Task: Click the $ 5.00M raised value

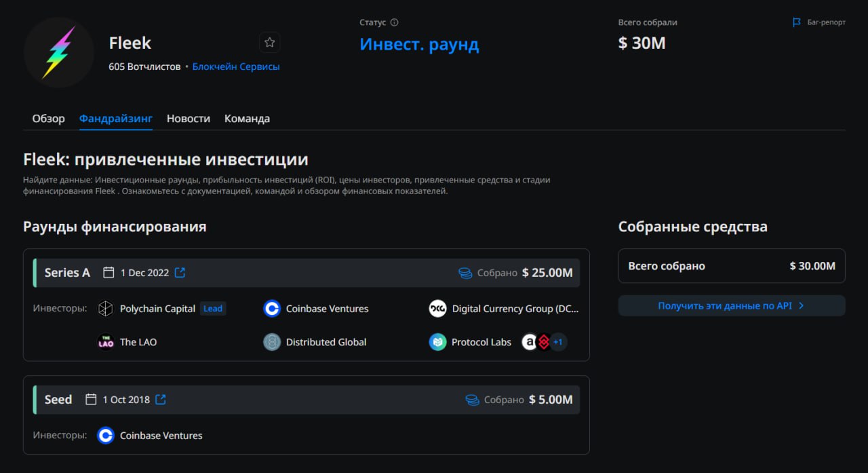Action: [x=551, y=400]
